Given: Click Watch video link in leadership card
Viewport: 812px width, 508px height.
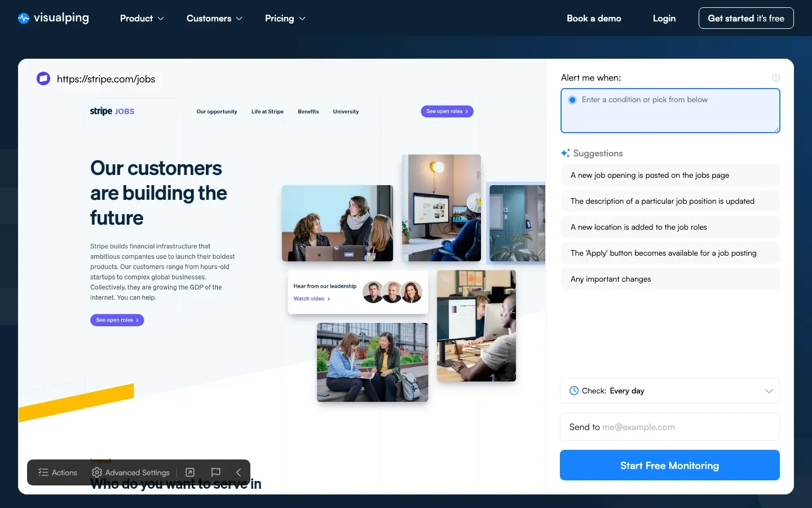Looking at the screenshot, I should click(x=312, y=299).
